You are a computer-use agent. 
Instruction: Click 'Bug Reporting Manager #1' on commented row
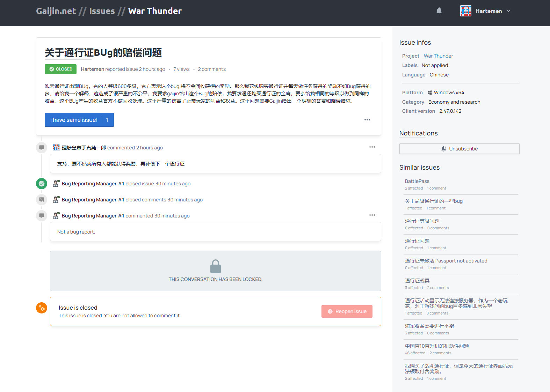93,216
